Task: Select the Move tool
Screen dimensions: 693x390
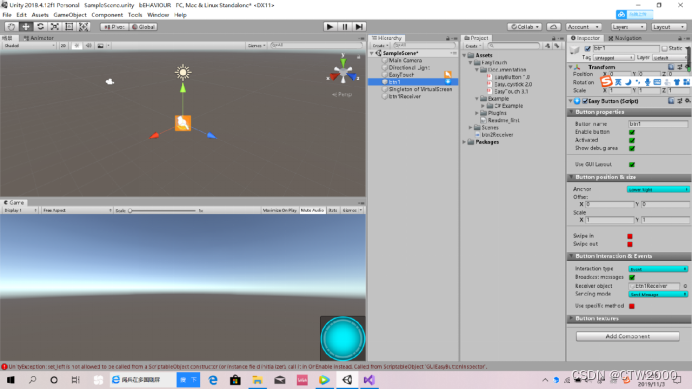Action: 26,27
